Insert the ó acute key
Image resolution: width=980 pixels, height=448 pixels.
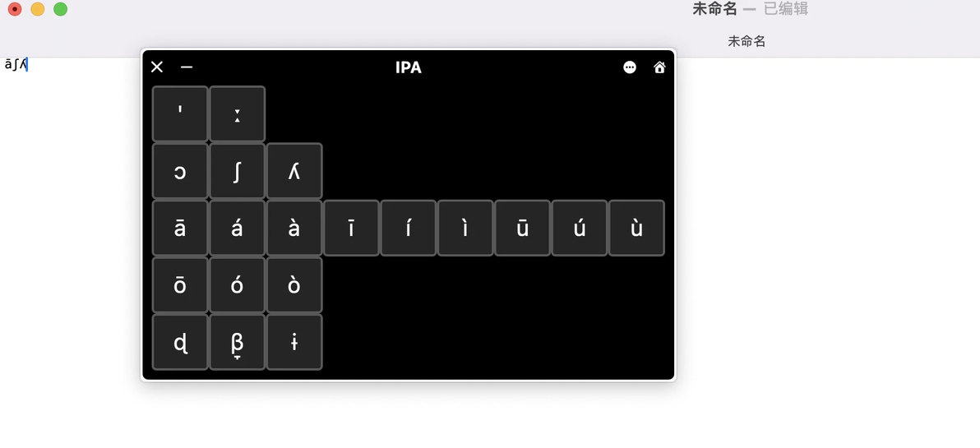coord(238,285)
